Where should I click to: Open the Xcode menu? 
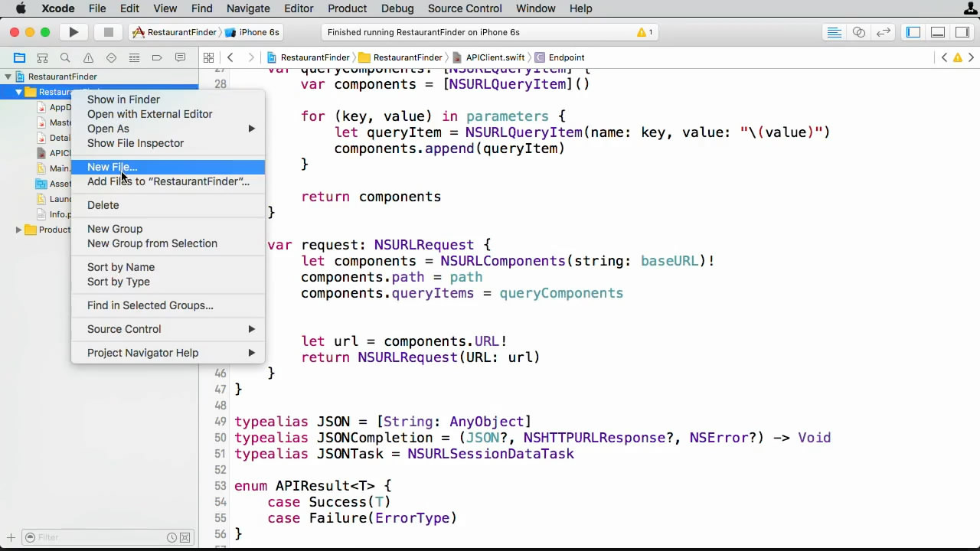(x=57, y=8)
